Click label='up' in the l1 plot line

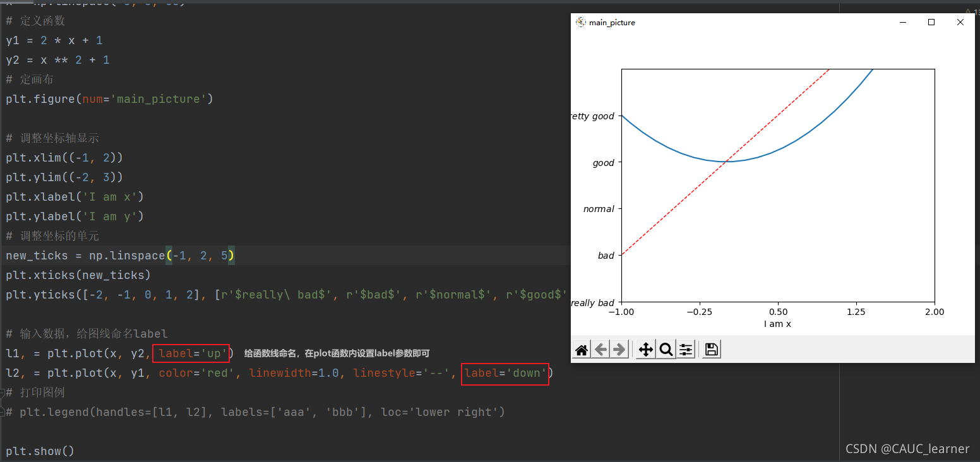tap(193, 353)
